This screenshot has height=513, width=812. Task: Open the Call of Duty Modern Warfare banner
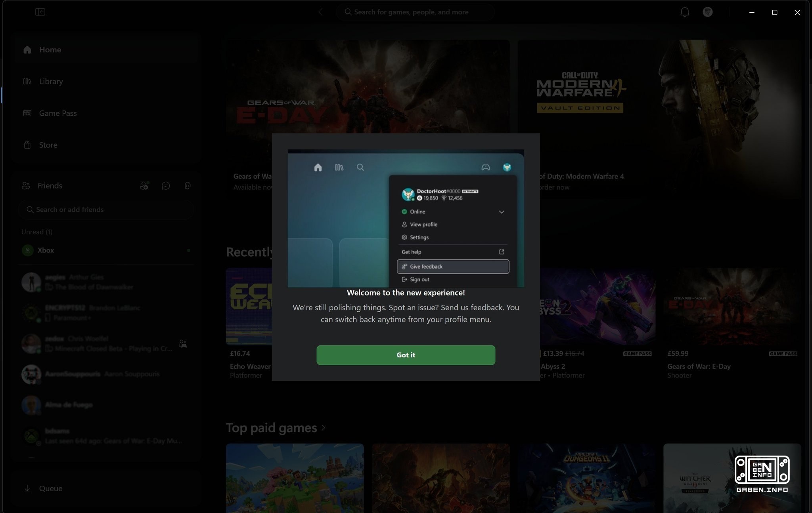[x=659, y=119]
